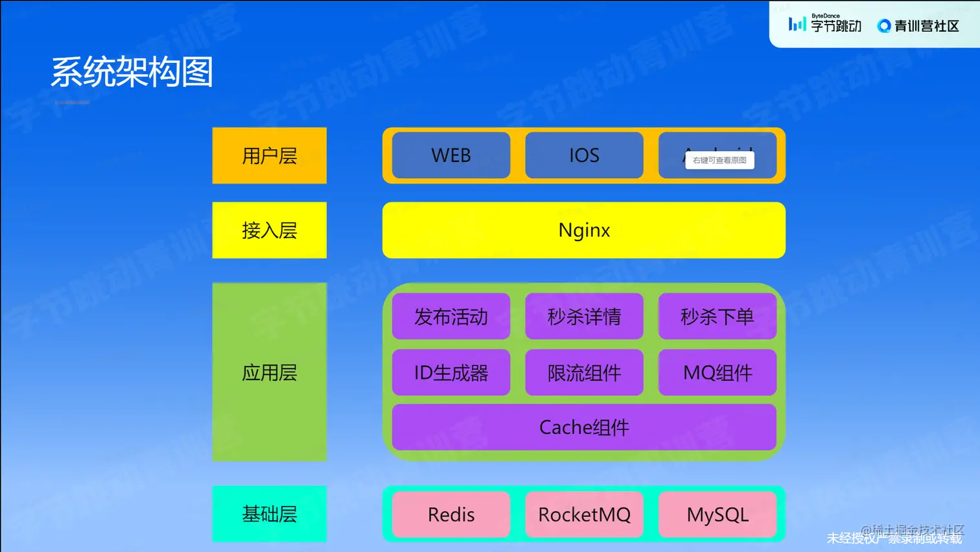Select the RocketMQ pink block
Viewport: 980px width, 552px height.
(x=584, y=514)
